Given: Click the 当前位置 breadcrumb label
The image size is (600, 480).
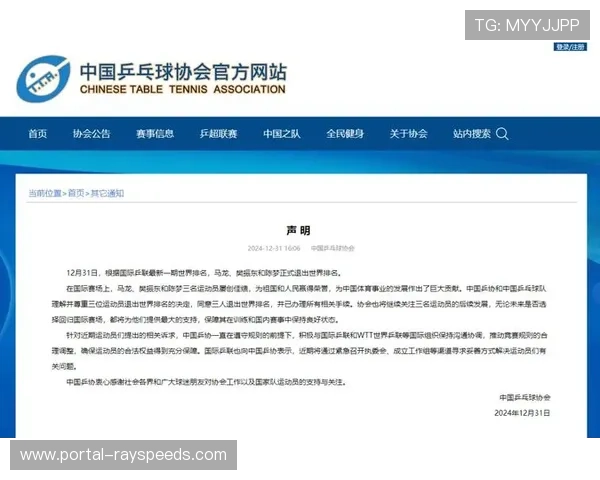Looking at the screenshot, I should coord(45,193).
